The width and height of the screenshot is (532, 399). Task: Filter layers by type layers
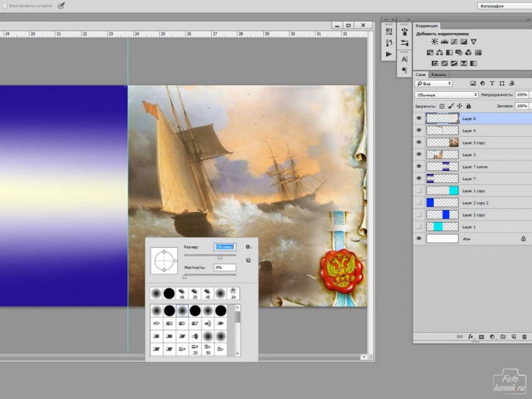[x=492, y=84]
